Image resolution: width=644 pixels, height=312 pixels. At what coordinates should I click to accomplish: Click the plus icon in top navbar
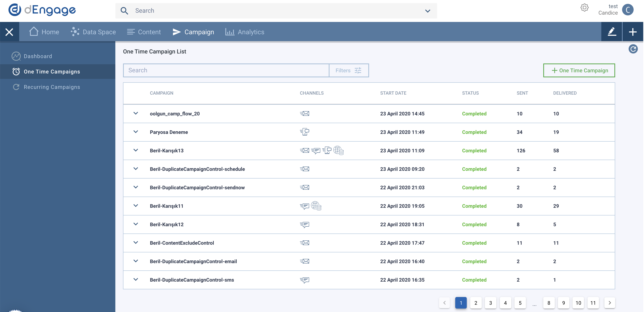click(632, 32)
